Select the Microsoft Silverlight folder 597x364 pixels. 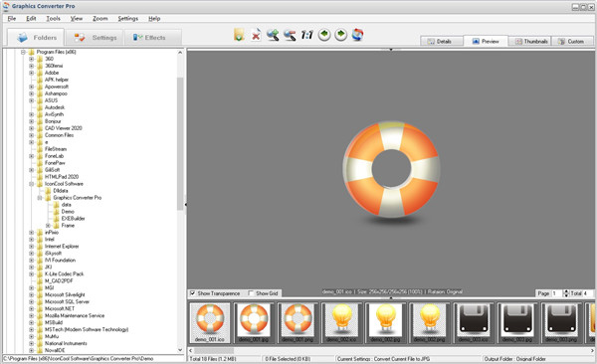(x=65, y=294)
